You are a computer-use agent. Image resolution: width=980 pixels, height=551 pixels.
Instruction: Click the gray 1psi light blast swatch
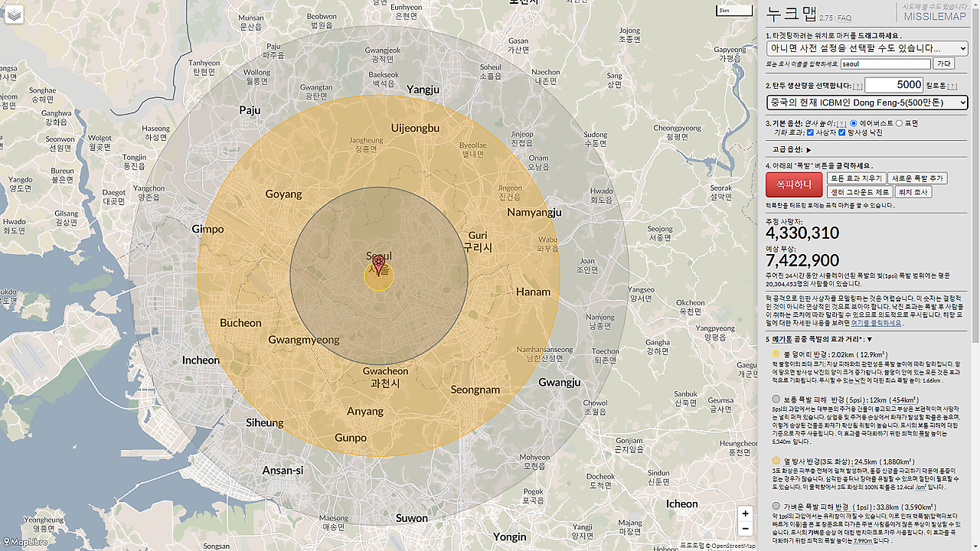pyautogui.click(x=776, y=507)
